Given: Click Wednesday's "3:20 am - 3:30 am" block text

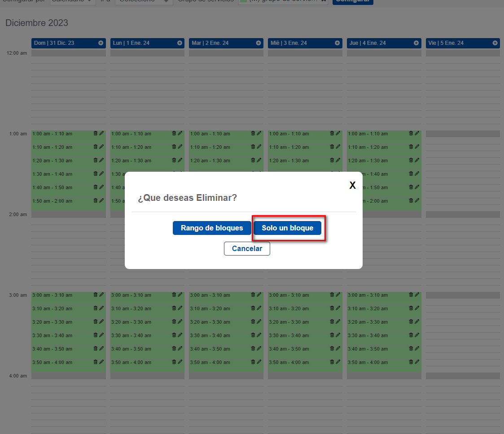Looking at the screenshot, I should click(289, 322).
